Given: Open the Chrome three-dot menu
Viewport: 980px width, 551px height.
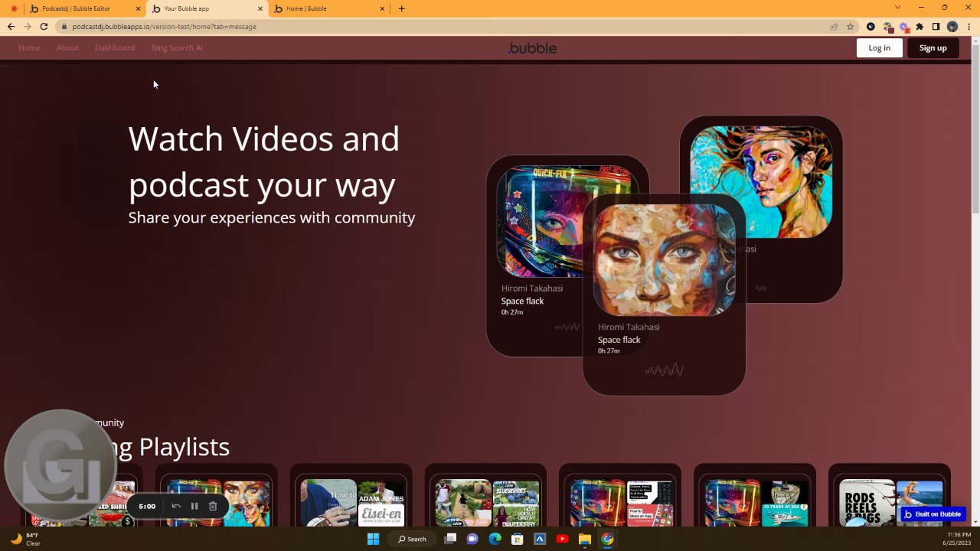Looking at the screenshot, I should coord(969,26).
